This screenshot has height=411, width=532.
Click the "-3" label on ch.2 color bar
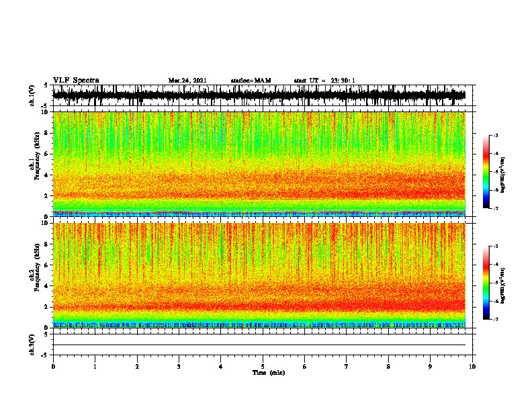[x=496, y=246]
